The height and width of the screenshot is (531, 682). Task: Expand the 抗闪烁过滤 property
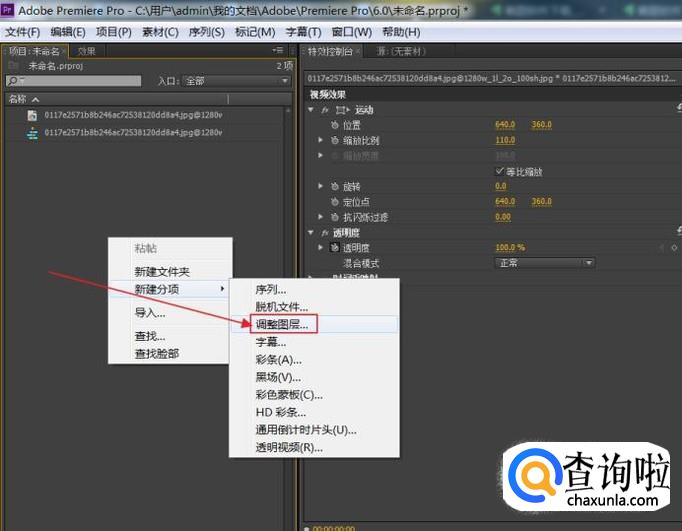coord(321,217)
